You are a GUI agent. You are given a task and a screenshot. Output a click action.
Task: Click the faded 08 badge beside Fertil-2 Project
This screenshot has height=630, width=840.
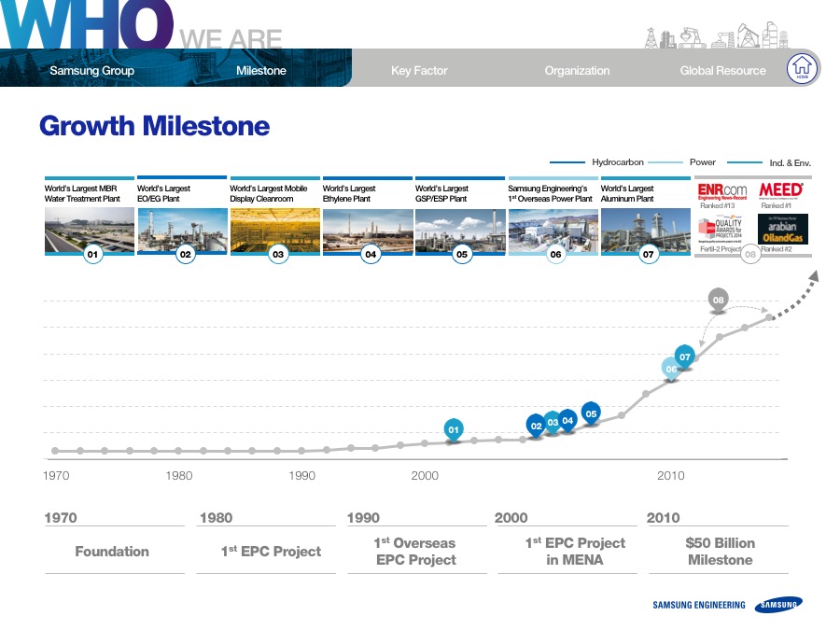[750, 254]
